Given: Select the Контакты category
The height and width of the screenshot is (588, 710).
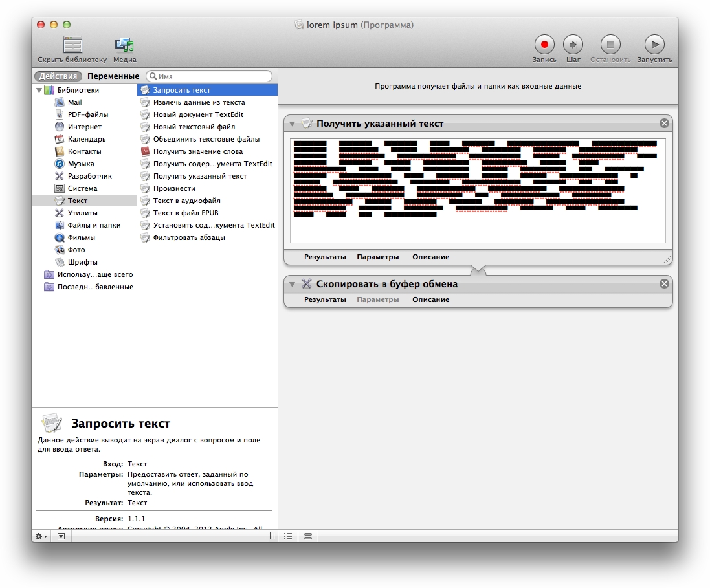Looking at the screenshot, I should [85, 151].
